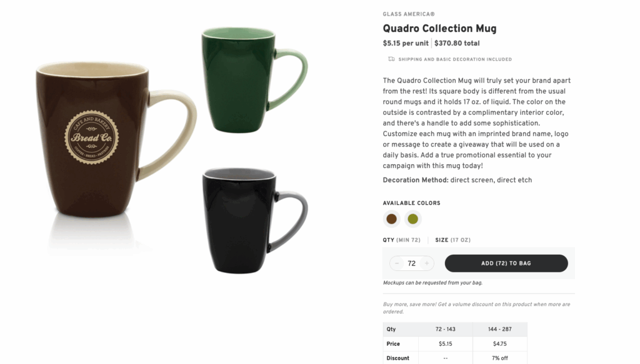Open the GLASS AMERICA® brand link
The width and height of the screenshot is (640, 364).
point(409,13)
